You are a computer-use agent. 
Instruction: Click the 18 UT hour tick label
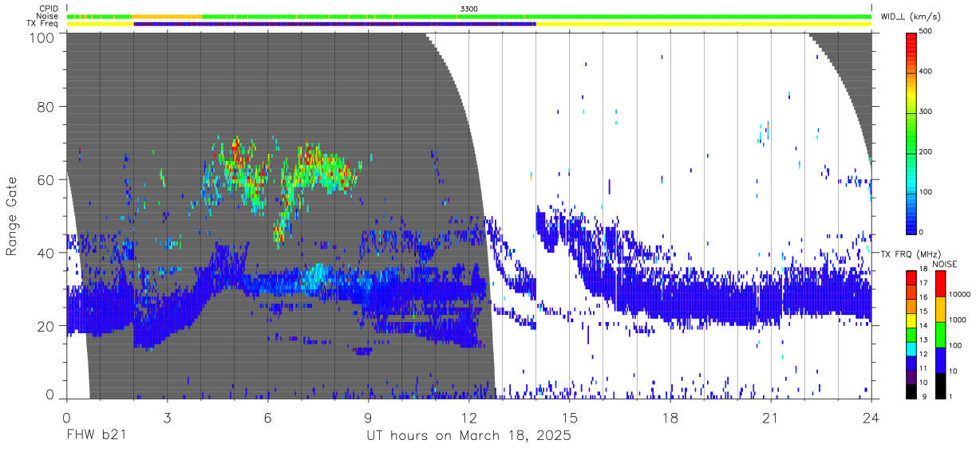(x=670, y=418)
